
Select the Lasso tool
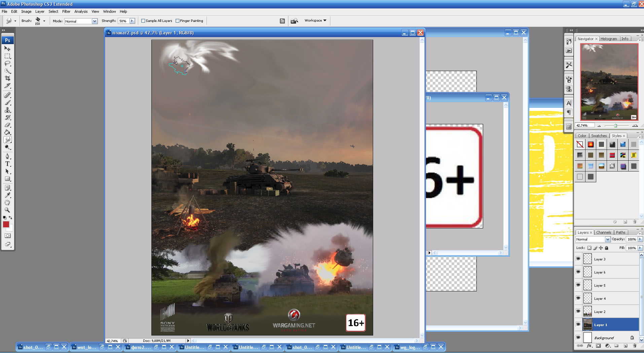tap(7, 63)
